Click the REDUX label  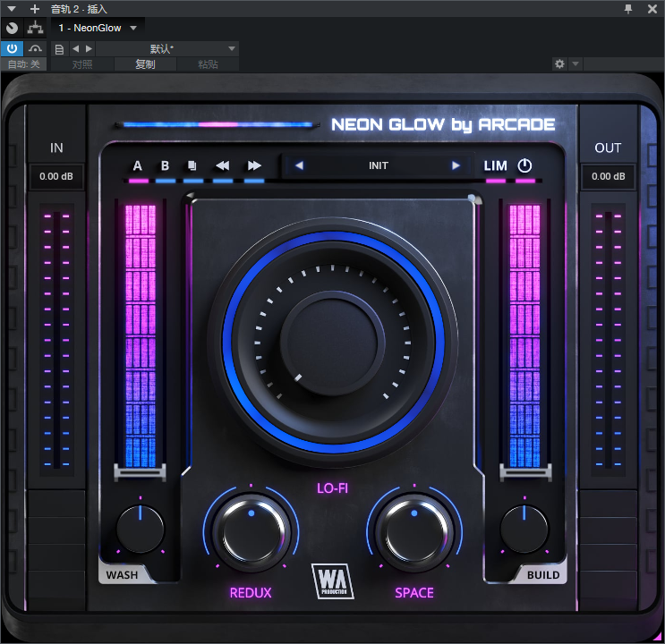point(251,592)
